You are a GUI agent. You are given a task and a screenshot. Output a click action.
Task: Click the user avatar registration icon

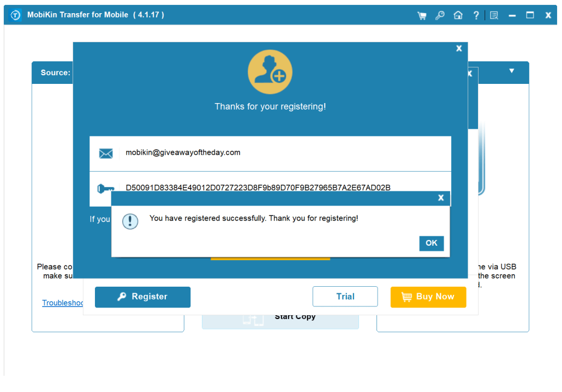tap(270, 72)
